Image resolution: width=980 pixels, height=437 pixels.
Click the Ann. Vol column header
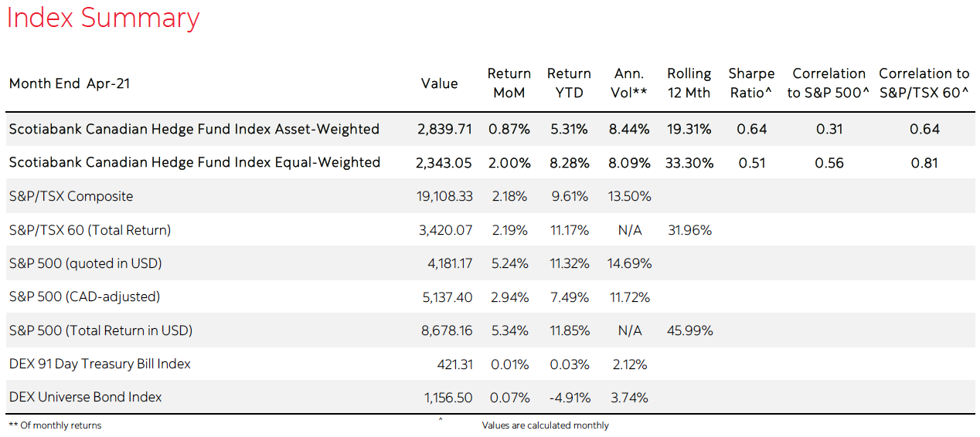(x=629, y=83)
